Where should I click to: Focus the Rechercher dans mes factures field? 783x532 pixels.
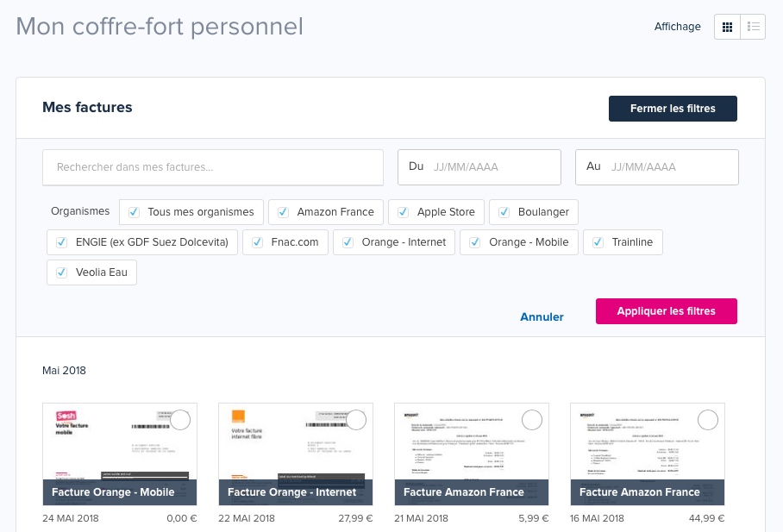pos(213,167)
